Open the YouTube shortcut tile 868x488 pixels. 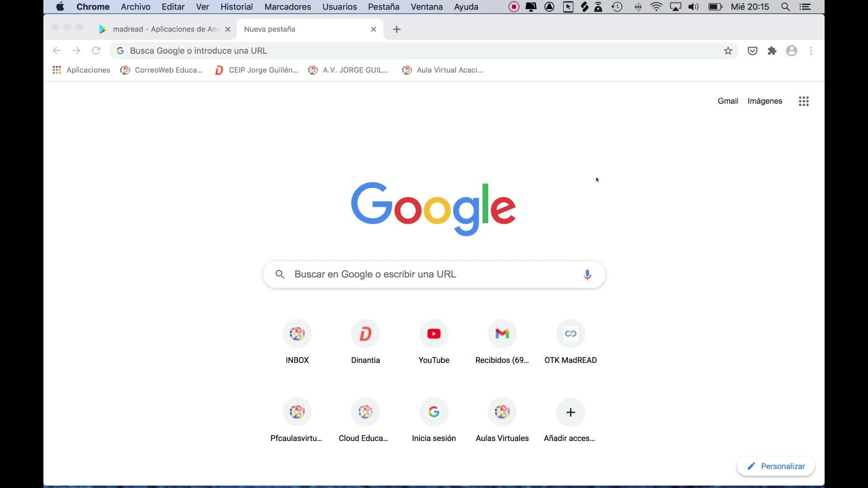point(434,334)
